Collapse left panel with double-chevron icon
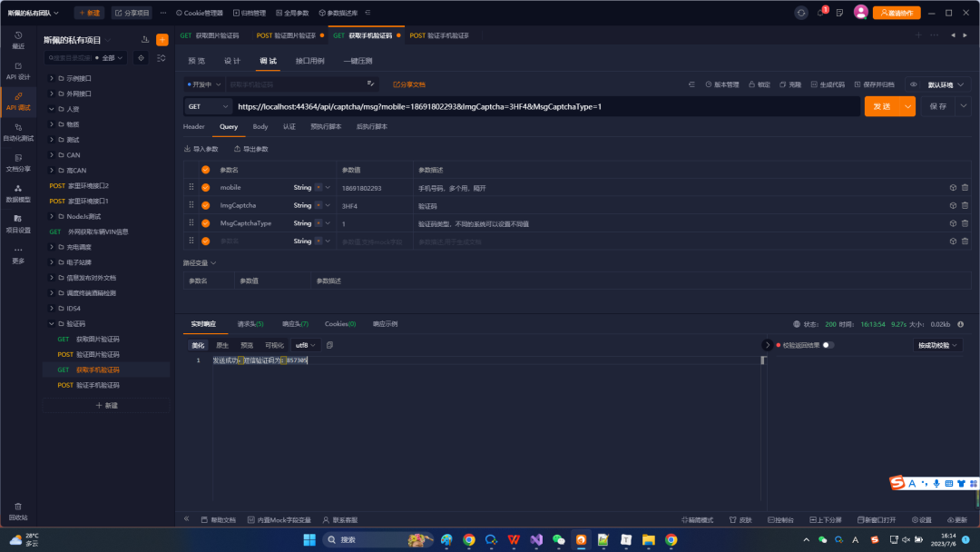 pos(186,519)
